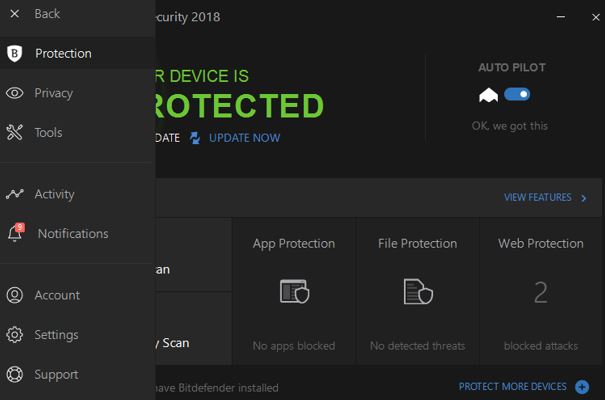Click the Settings gear icon
Screen dimensions: 605x400
click(15, 335)
